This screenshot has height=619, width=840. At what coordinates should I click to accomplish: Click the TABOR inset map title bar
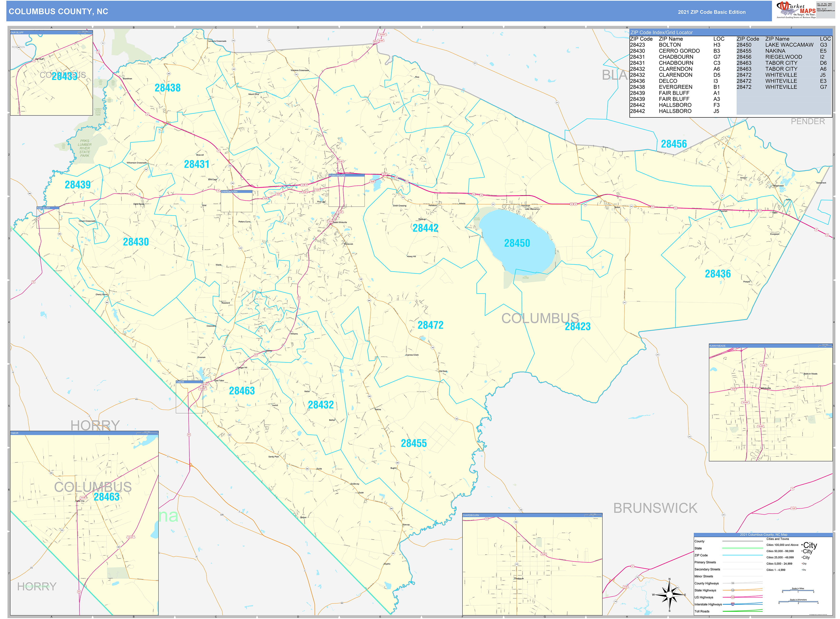click(84, 433)
